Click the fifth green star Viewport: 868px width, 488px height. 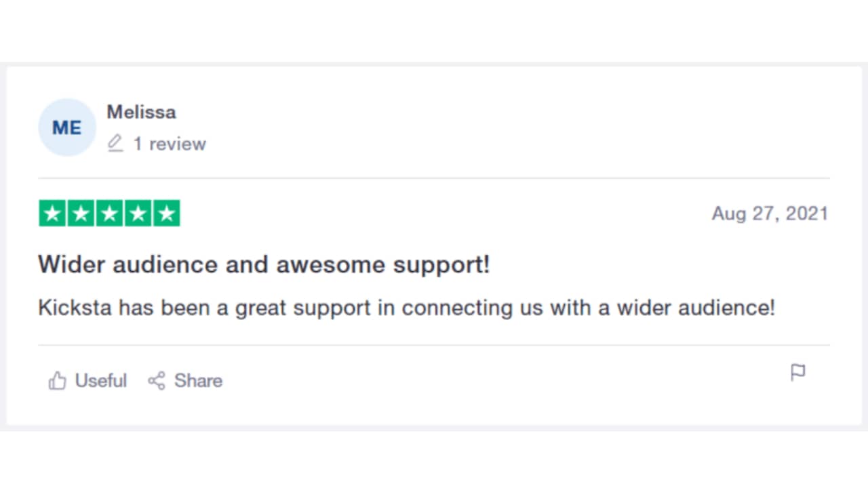coord(166,213)
